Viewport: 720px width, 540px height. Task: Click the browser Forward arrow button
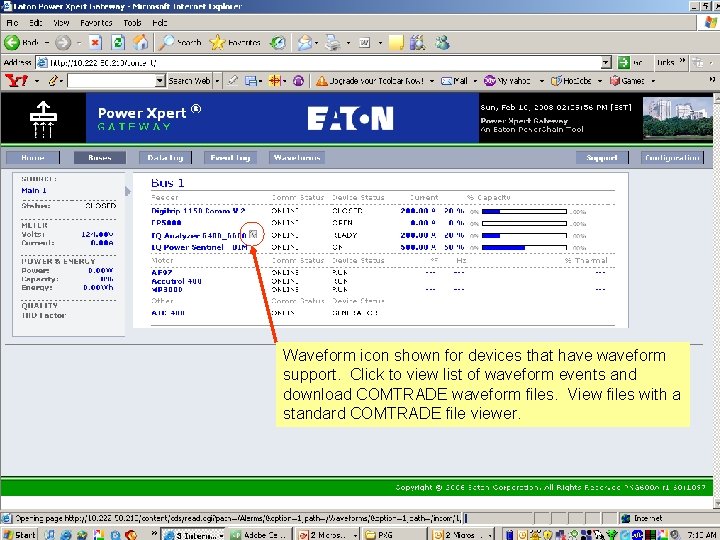(x=63, y=43)
